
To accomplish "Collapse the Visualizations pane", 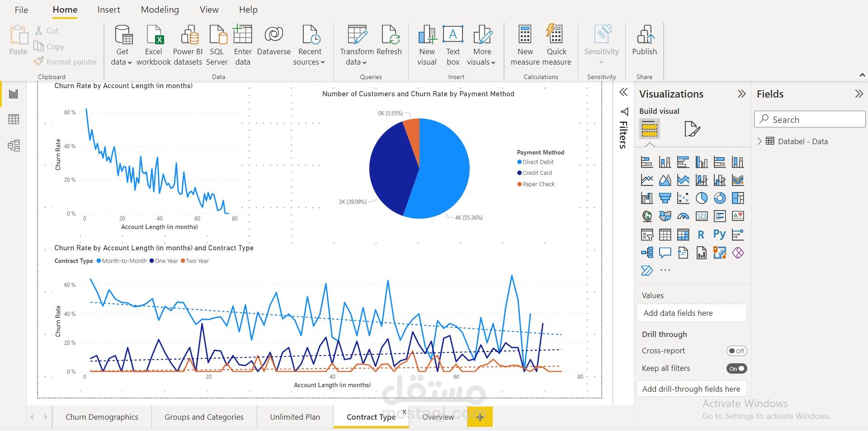I will point(741,94).
